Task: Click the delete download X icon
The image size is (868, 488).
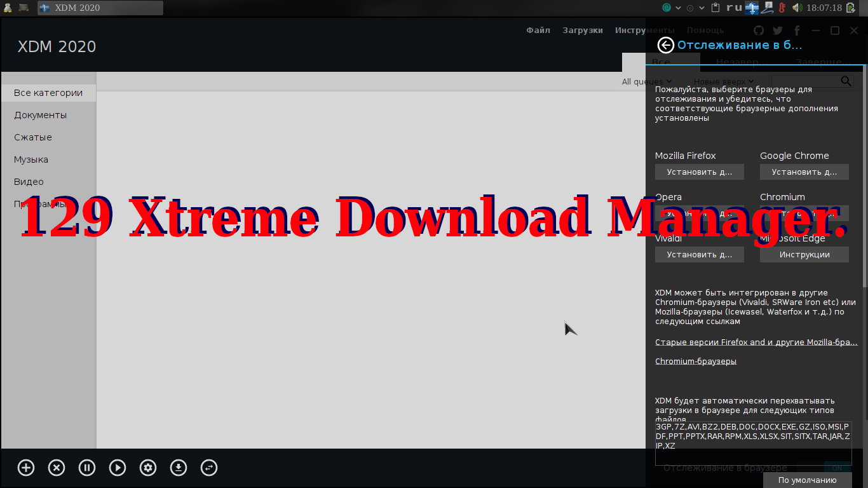Action: click(x=57, y=468)
